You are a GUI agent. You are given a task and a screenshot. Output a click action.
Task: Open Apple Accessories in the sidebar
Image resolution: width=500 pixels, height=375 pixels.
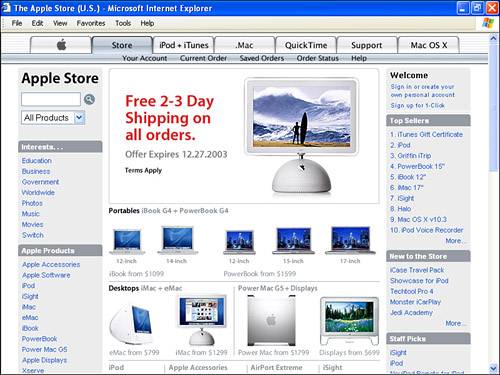click(51, 264)
